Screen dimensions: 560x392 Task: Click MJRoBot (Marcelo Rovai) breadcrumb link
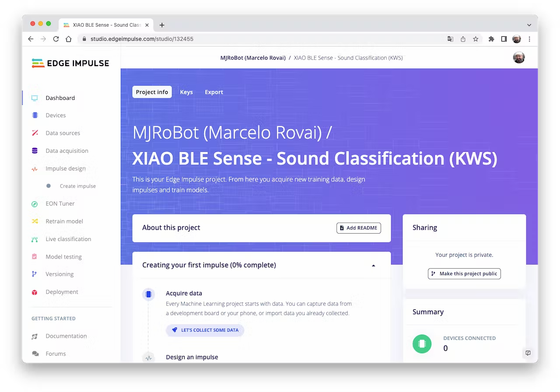[253, 58]
